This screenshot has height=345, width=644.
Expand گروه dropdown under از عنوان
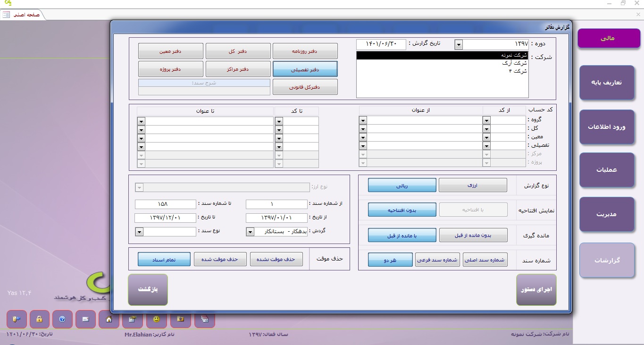click(363, 120)
